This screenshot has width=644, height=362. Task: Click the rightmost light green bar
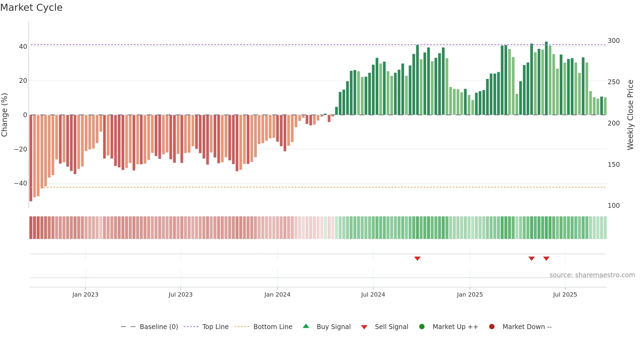click(605, 106)
